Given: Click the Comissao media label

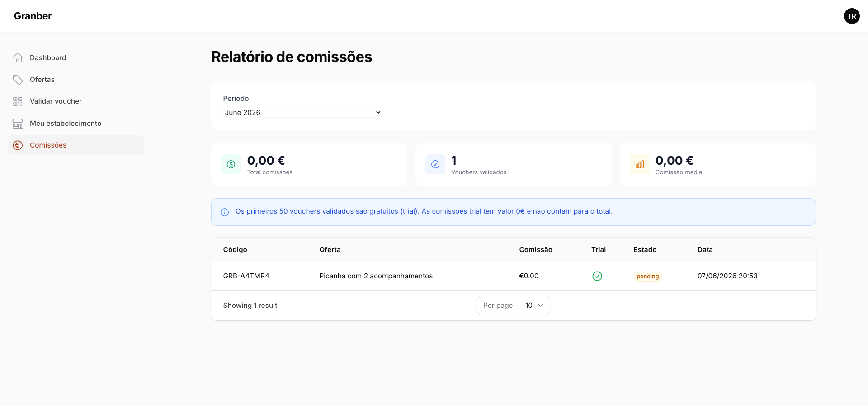Looking at the screenshot, I should [679, 172].
